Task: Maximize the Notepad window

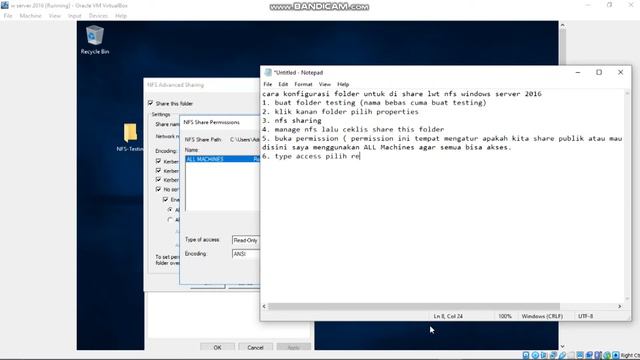Action: click(x=599, y=72)
